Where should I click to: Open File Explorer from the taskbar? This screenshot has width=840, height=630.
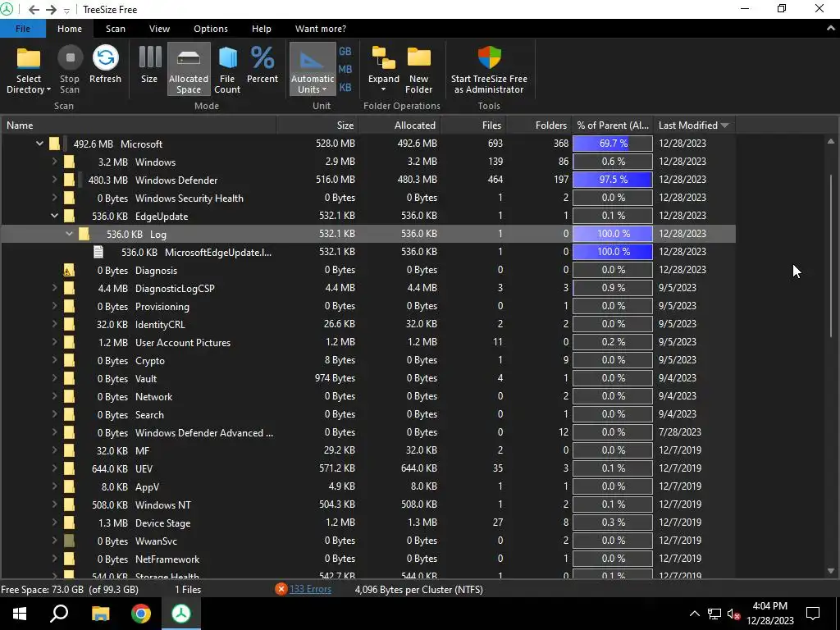(100, 614)
